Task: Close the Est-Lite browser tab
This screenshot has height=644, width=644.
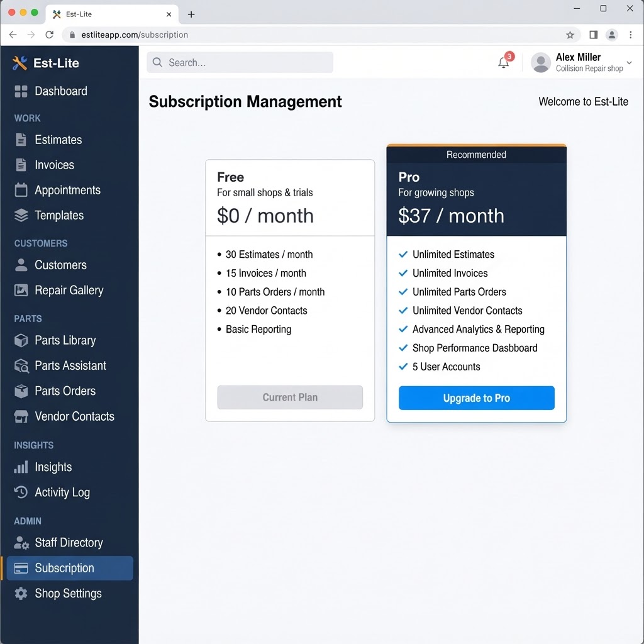Action: tap(169, 14)
